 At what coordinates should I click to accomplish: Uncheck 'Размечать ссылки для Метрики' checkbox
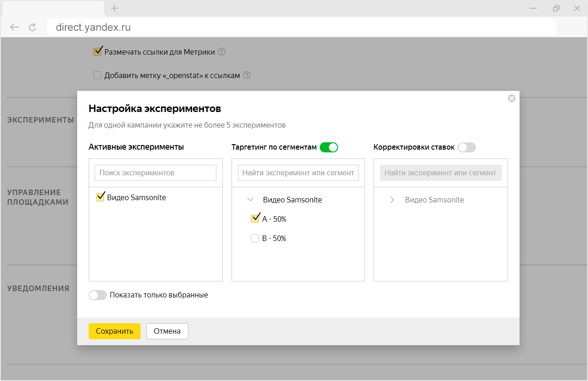(x=97, y=51)
